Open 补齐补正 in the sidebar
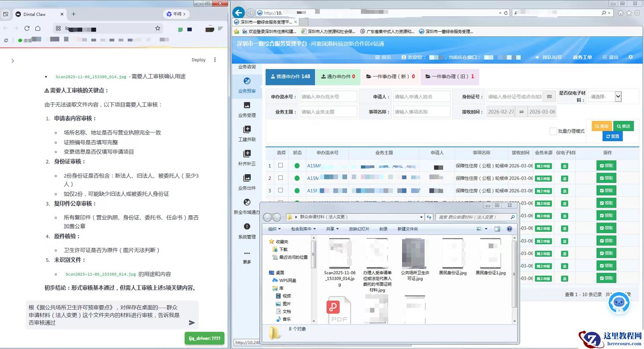The width and height of the screenshot is (644, 349). 247,154
